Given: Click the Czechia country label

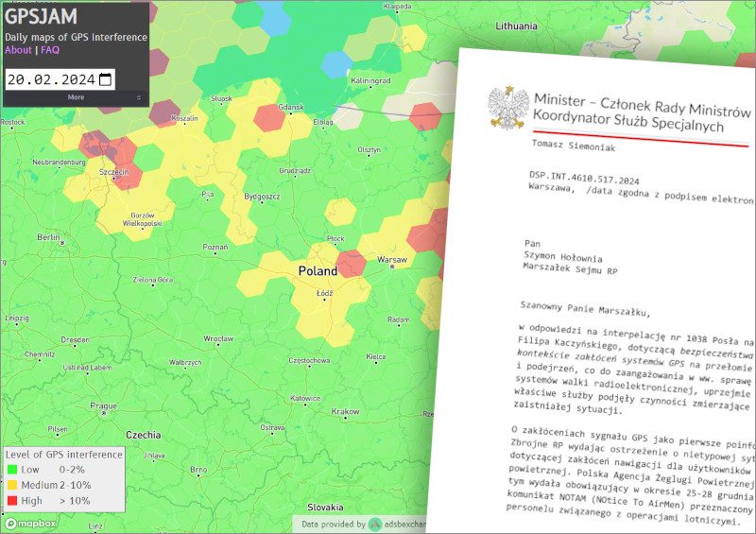Looking at the screenshot, I should click(144, 435).
